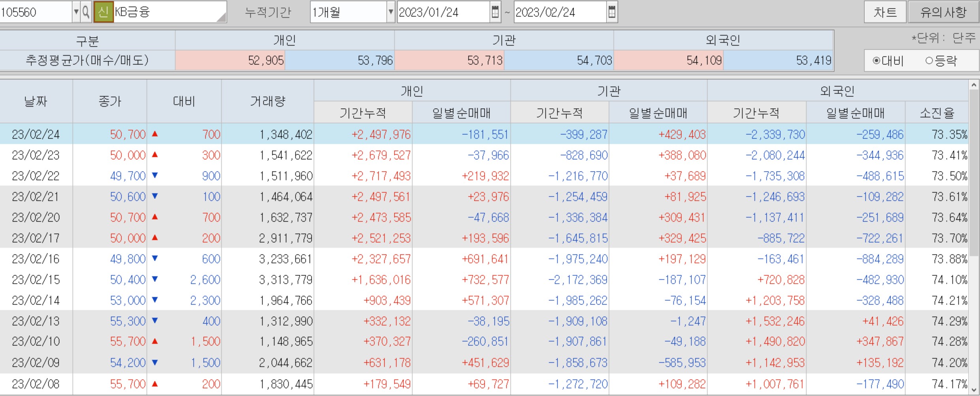The image size is (980, 396).
Task: Click the 거래량 column header
Action: [268, 102]
